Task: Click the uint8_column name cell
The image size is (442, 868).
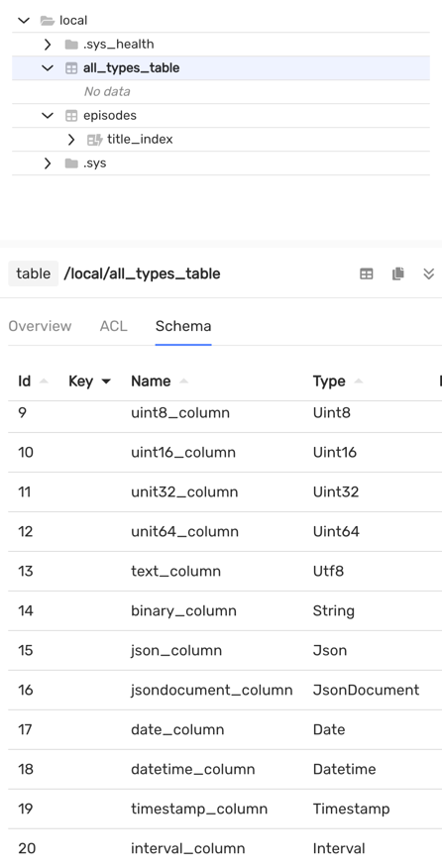Action: pos(180,413)
